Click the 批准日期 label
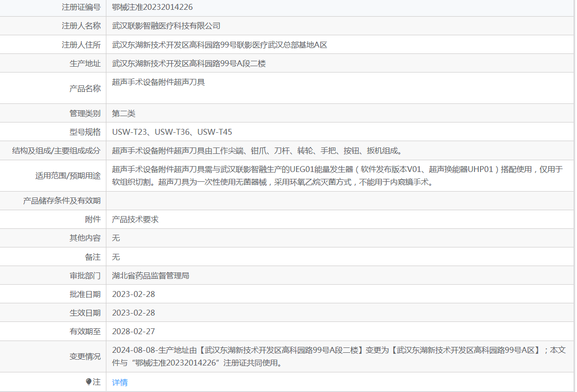577x392 pixels. point(85,294)
